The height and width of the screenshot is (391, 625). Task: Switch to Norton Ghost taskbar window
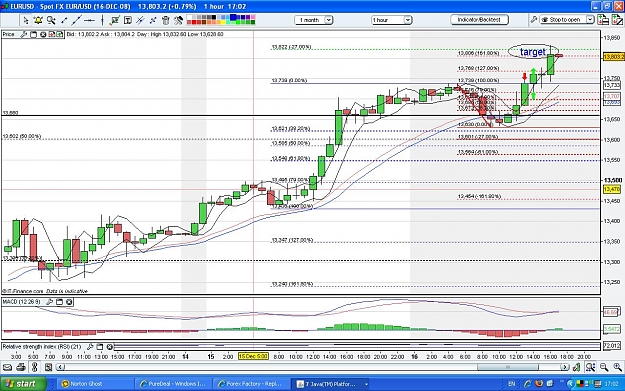94,384
